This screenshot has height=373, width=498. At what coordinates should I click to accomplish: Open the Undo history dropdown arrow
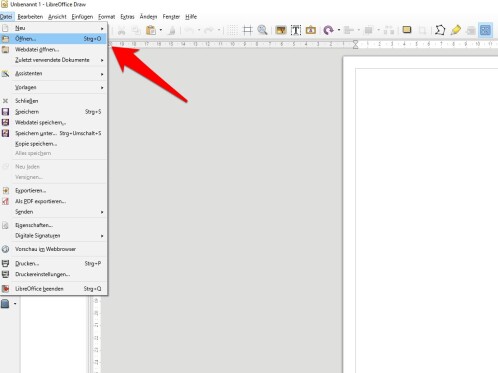tap(199, 30)
